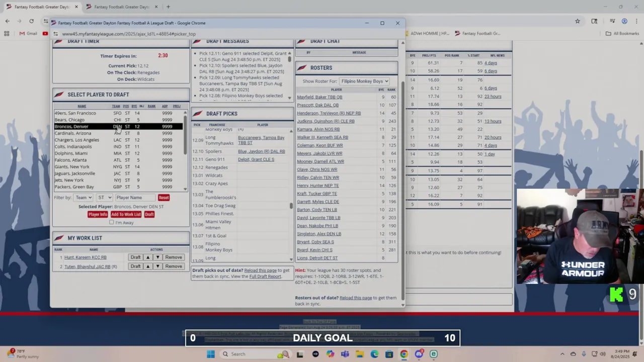Sort player list by Rank column
This screenshot has height=362, width=644.
[x=151, y=106]
